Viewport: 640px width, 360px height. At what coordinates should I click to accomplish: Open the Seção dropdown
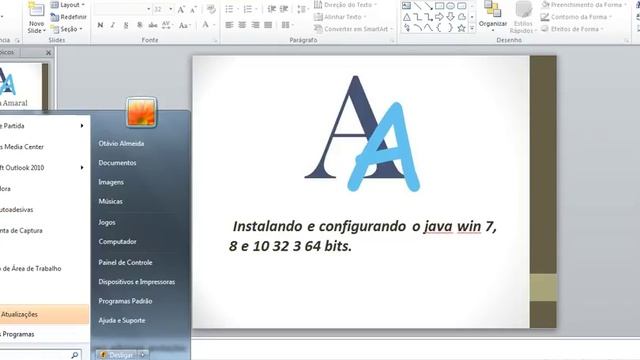[67, 29]
